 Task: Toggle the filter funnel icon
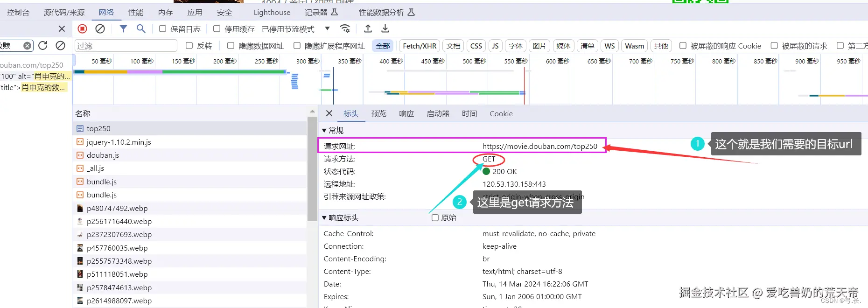click(x=123, y=29)
